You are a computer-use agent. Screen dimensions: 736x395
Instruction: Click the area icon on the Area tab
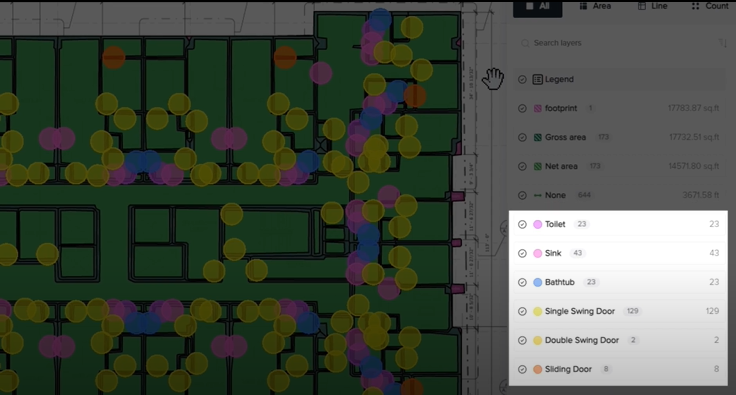click(x=583, y=6)
